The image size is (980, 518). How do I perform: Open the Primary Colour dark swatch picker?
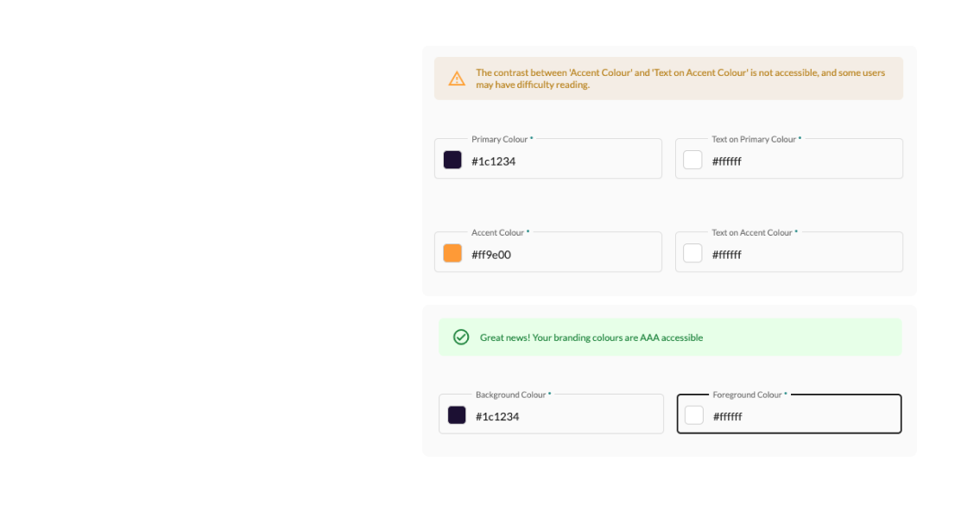click(x=452, y=160)
